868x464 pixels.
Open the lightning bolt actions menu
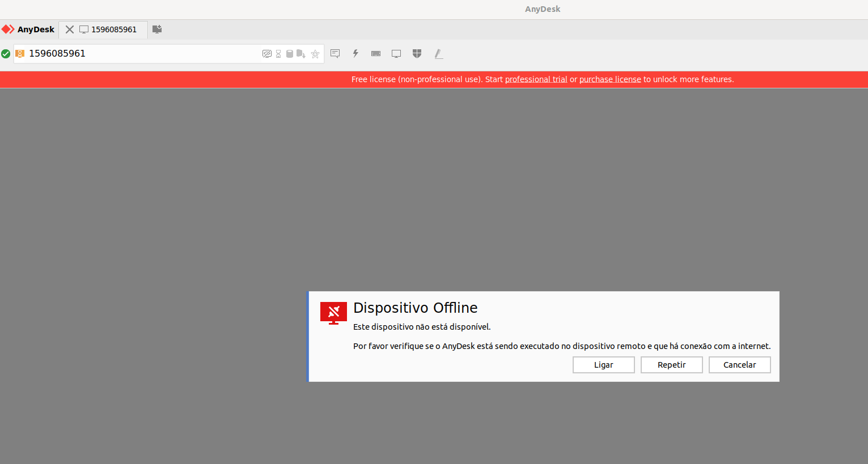(x=355, y=53)
